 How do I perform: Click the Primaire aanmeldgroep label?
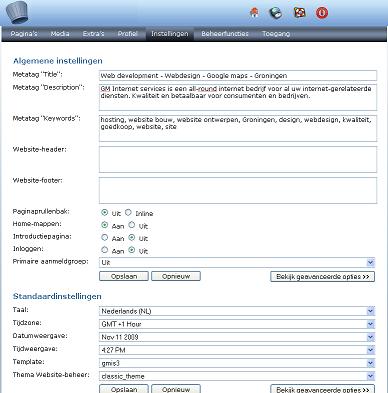point(51,262)
